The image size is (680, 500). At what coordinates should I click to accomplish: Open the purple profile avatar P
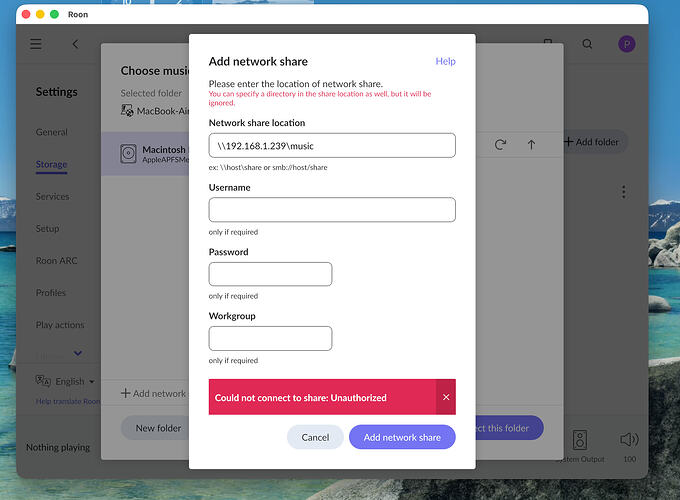pos(627,44)
